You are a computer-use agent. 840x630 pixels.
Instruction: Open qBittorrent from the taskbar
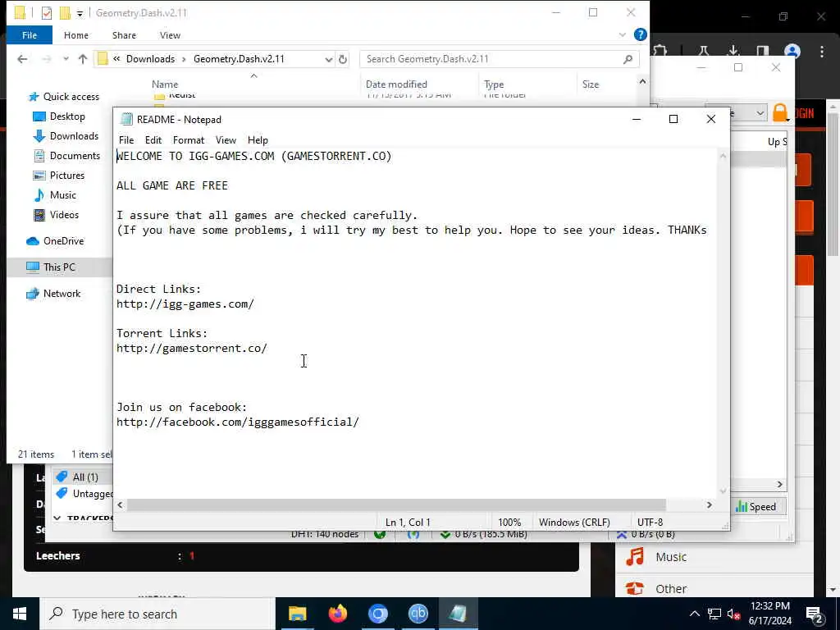coord(418,614)
